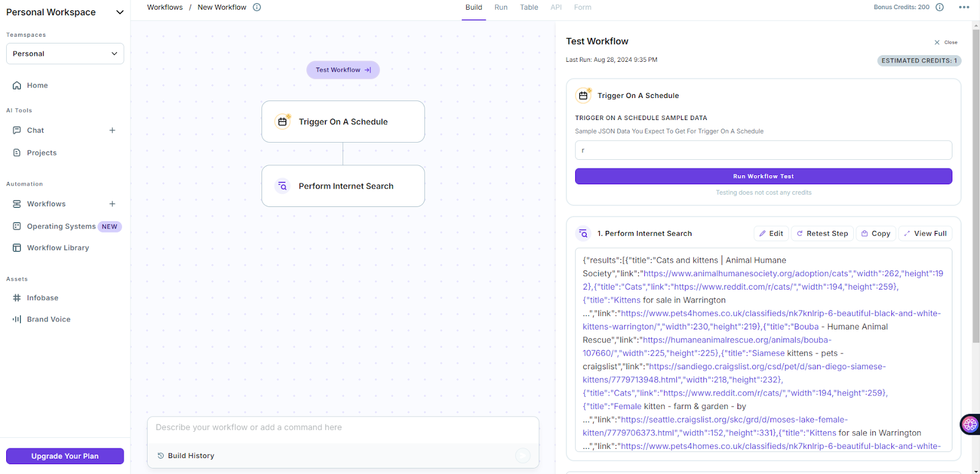Select the Trigger On A Schedule canvas node

click(343, 122)
